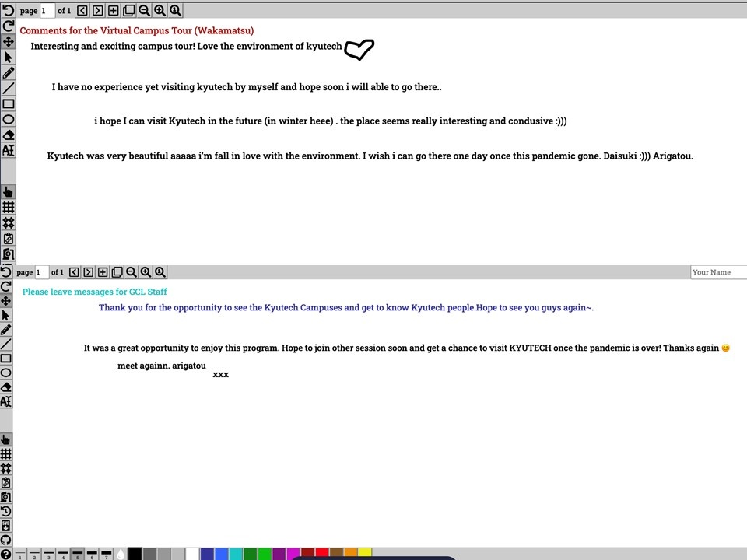Select the ellipse tool on Campus Tour board
Screen dimensions: 747x560
click(8, 120)
